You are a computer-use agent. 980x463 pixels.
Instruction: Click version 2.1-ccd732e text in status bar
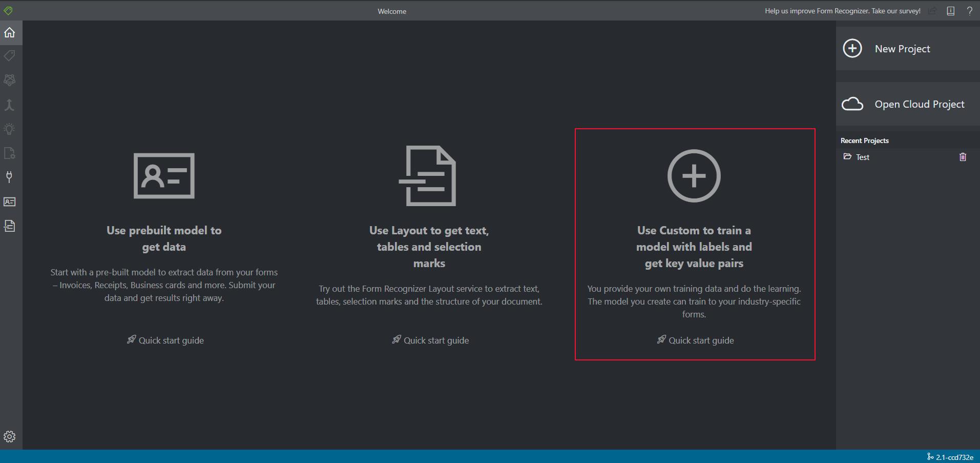[x=954, y=457]
